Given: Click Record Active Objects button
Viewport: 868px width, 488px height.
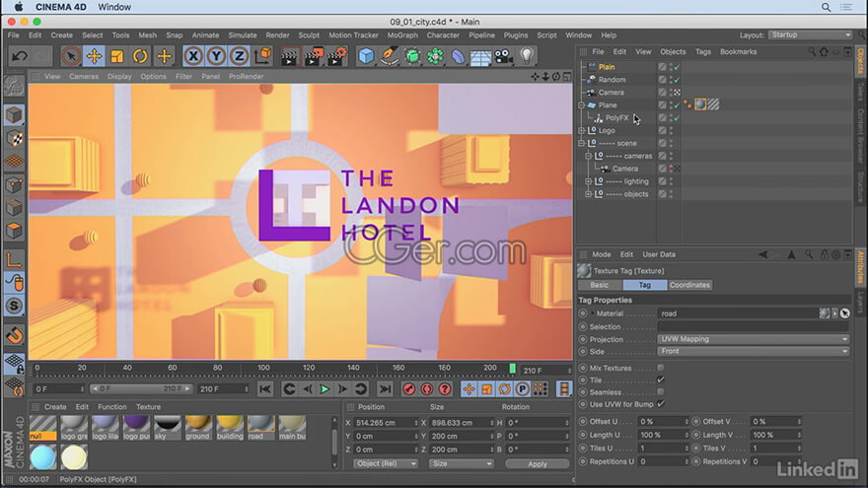Looking at the screenshot, I should click(x=409, y=389).
